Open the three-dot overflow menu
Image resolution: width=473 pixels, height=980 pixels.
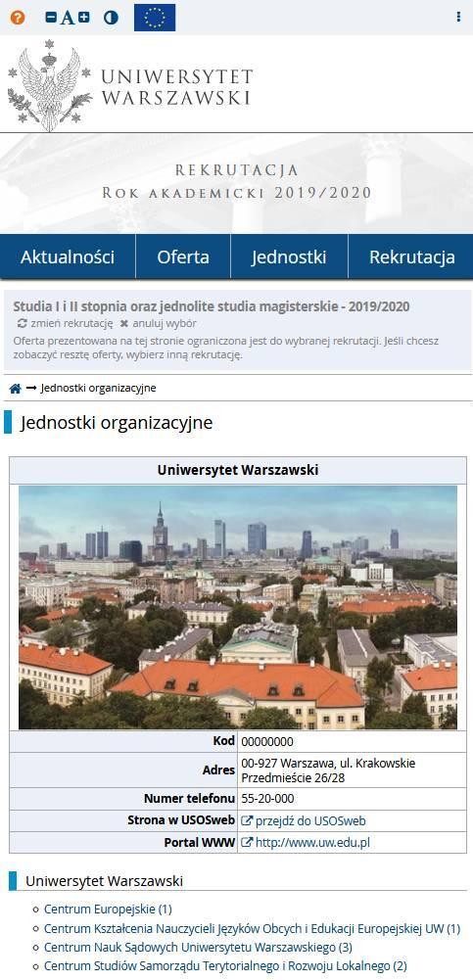point(458,17)
